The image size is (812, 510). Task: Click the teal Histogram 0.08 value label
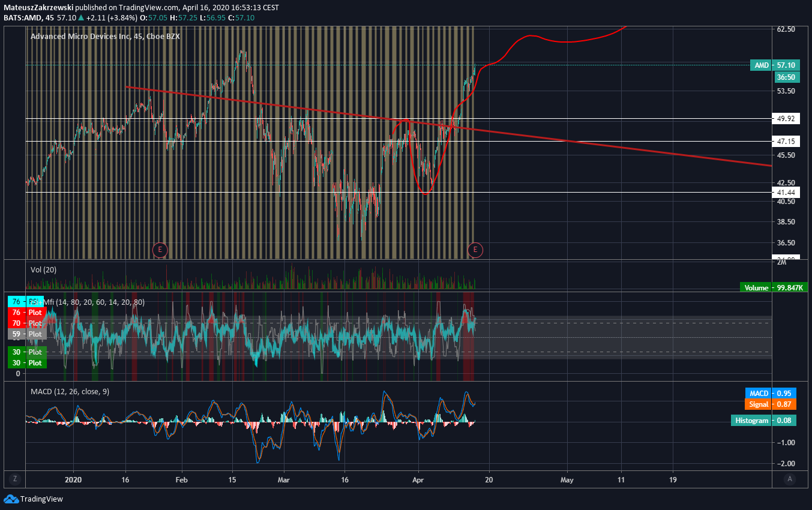(763, 421)
